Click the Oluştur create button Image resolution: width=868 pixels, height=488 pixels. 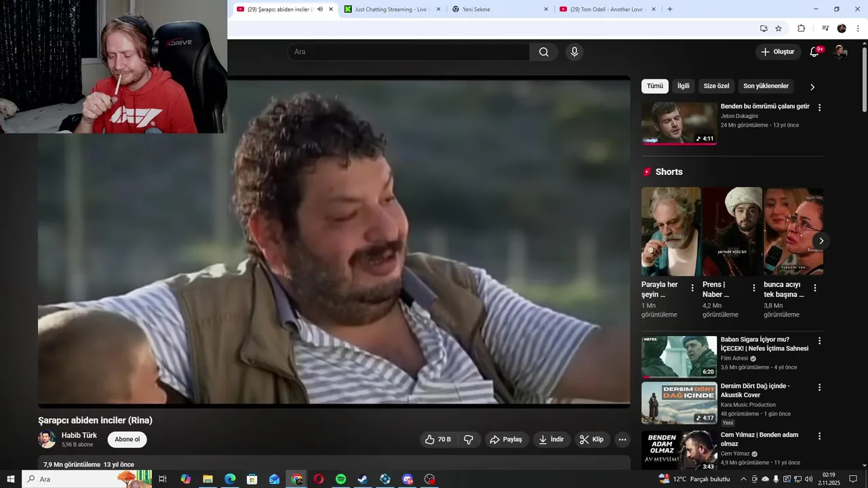pyautogui.click(x=777, y=52)
